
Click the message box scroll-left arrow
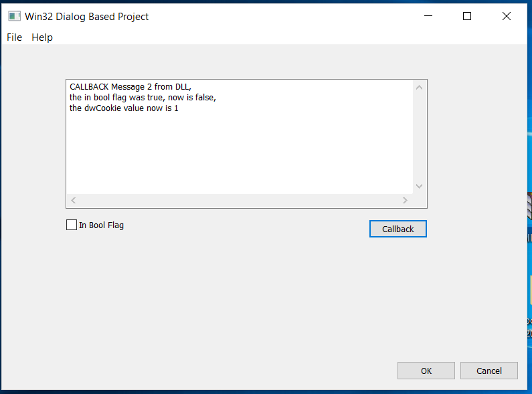74,201
